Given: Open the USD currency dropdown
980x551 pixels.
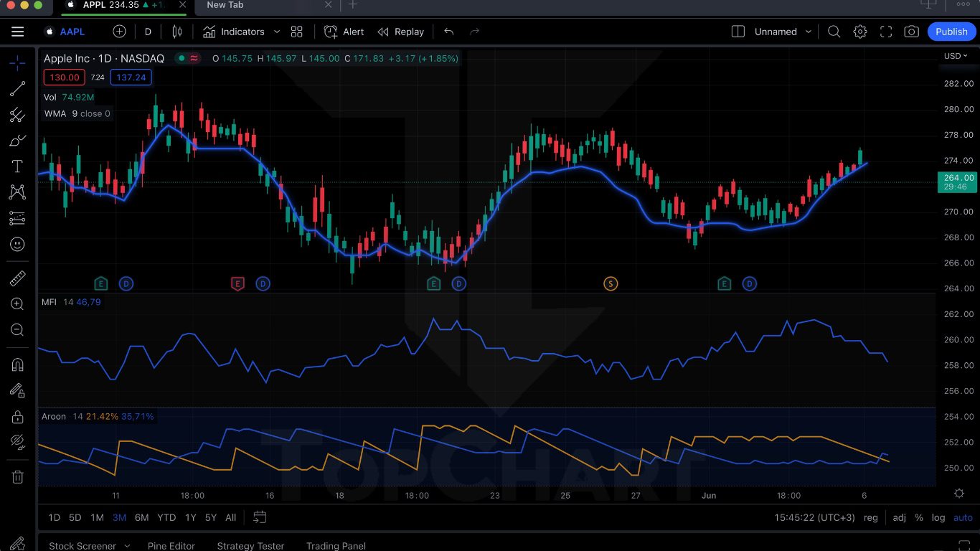Looking at the screenshot, I should [956, 56].
